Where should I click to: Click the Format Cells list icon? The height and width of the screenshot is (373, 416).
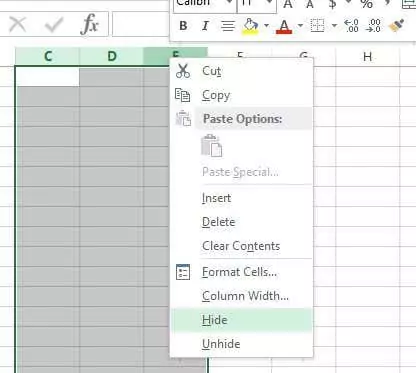(x=183, y=272)
